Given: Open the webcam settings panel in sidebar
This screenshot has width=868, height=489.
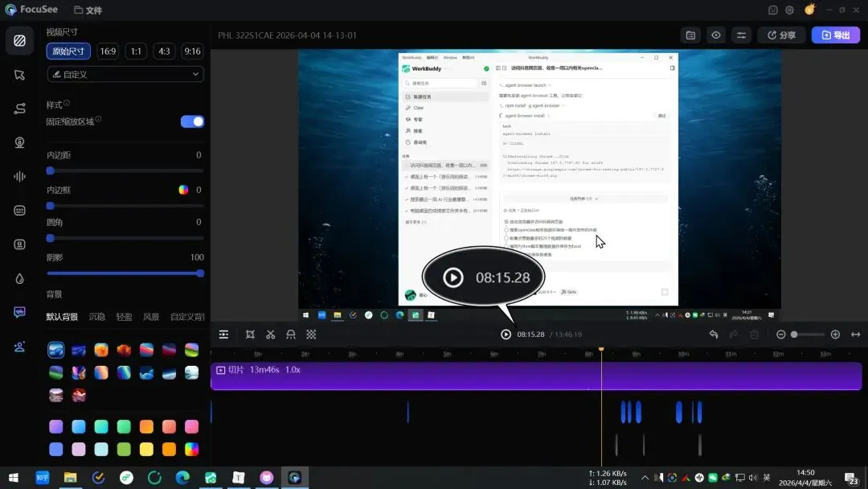Looking at the screenshot, I should (x=19, y=142).
